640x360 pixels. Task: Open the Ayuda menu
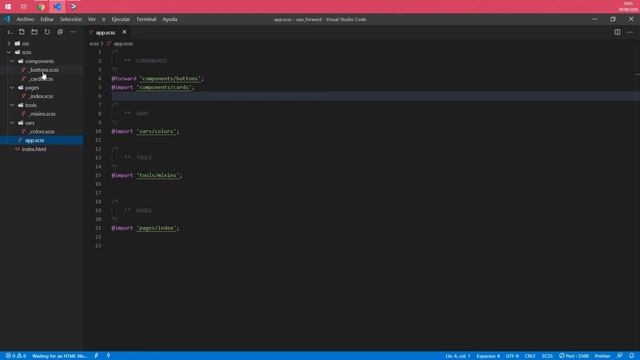170,19
